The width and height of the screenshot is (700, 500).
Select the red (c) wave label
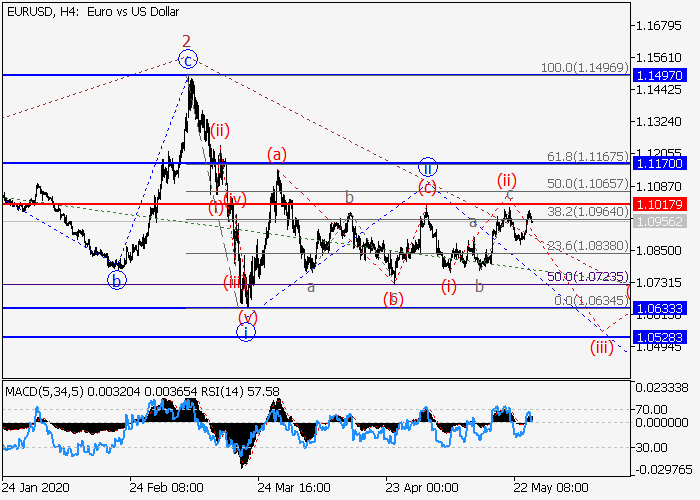point(427,187)
